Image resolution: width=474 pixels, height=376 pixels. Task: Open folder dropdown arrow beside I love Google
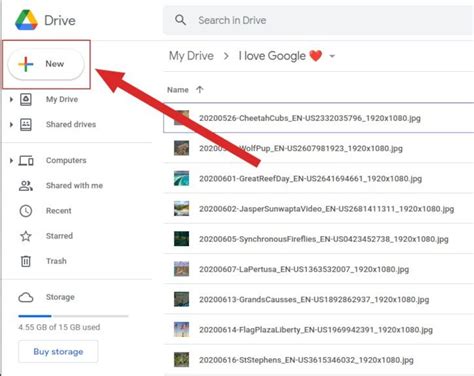[x=332, y=56]
